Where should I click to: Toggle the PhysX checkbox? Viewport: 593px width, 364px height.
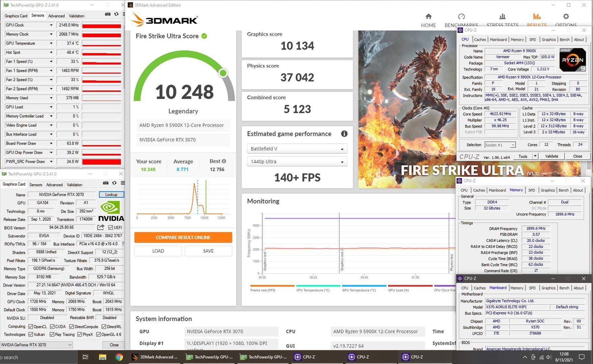click(x=80, y=334)
